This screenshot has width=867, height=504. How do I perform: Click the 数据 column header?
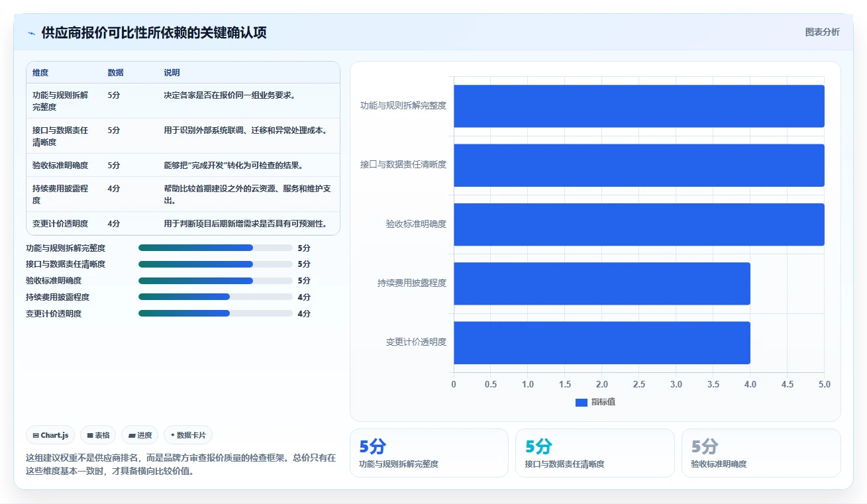pos(116,73)
